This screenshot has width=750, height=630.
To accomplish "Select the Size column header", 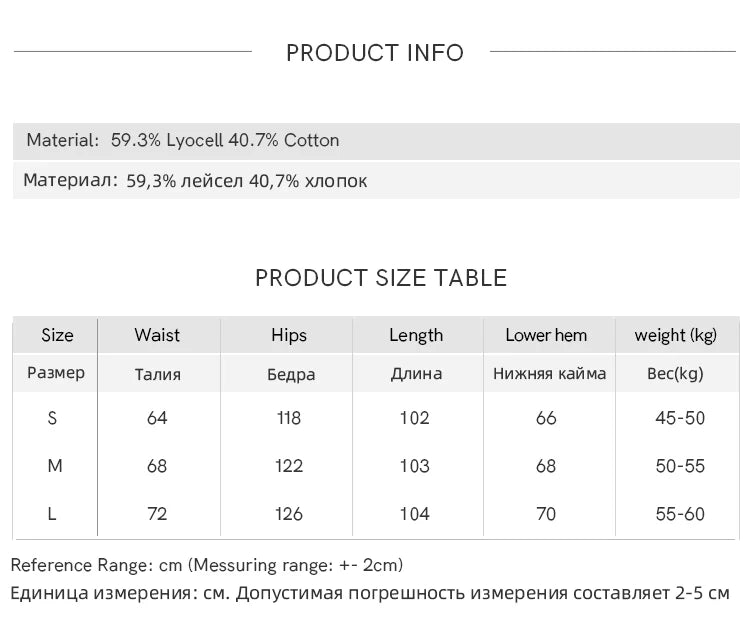I will tap(57, 335).
